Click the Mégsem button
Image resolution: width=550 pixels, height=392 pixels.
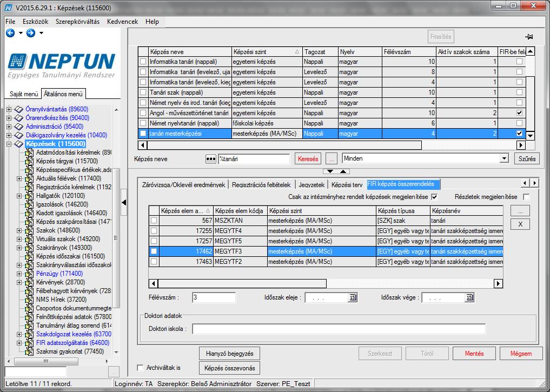pyautogui.click(x=521, y=354)
